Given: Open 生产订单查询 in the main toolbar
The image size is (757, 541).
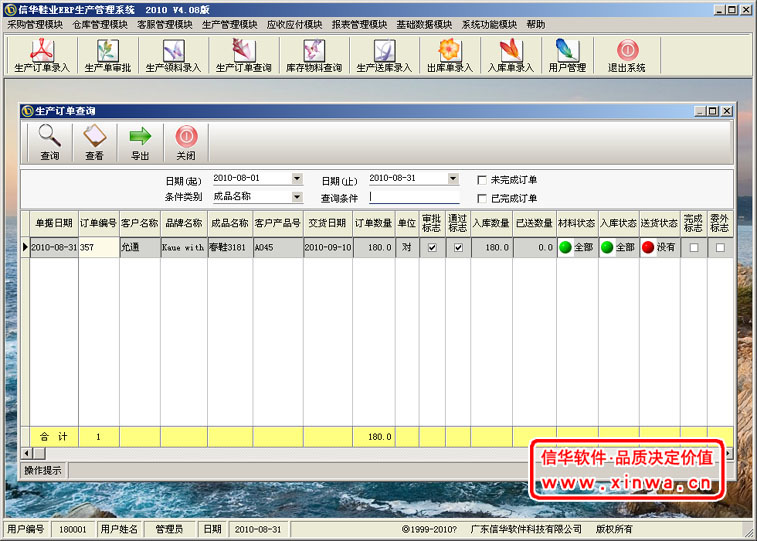Looking at the screenshot, I should click(243, 55).
